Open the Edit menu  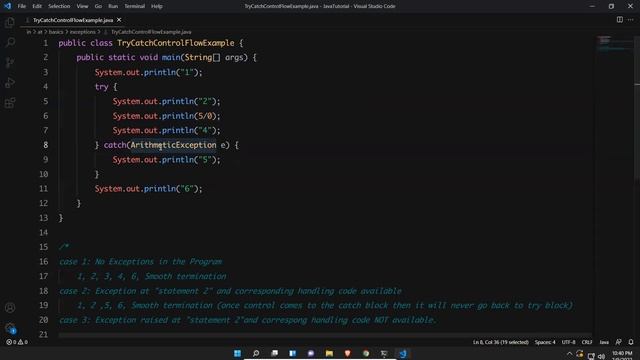37,6
